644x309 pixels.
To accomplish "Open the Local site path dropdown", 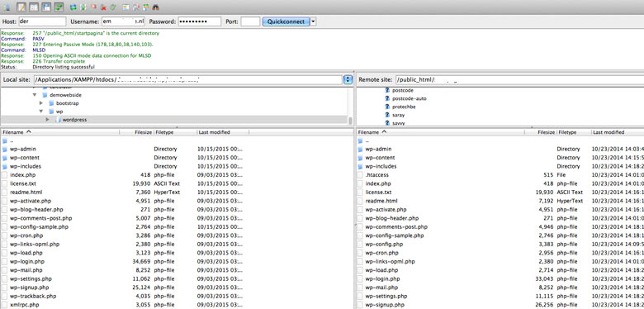I will click(x=348, y=79).
